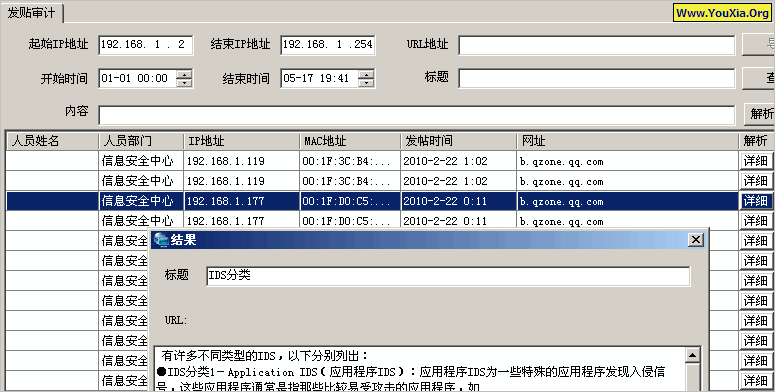Increase 开始时间 with up spinner arrow
Image resolution: width=775 pixels, height=392 pixels.
[184, 74]
